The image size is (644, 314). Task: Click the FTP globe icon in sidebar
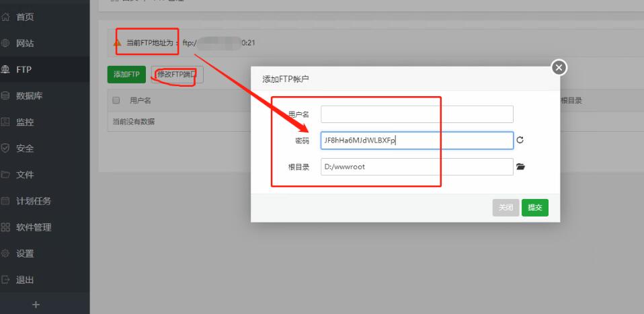[5, 69]
